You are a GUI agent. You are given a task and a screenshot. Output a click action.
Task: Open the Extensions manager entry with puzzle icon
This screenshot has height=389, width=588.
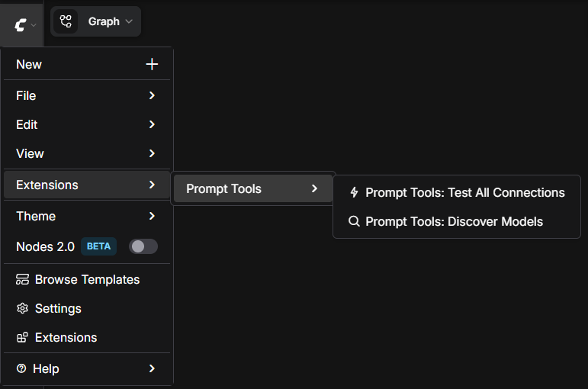tap(87, 338)
